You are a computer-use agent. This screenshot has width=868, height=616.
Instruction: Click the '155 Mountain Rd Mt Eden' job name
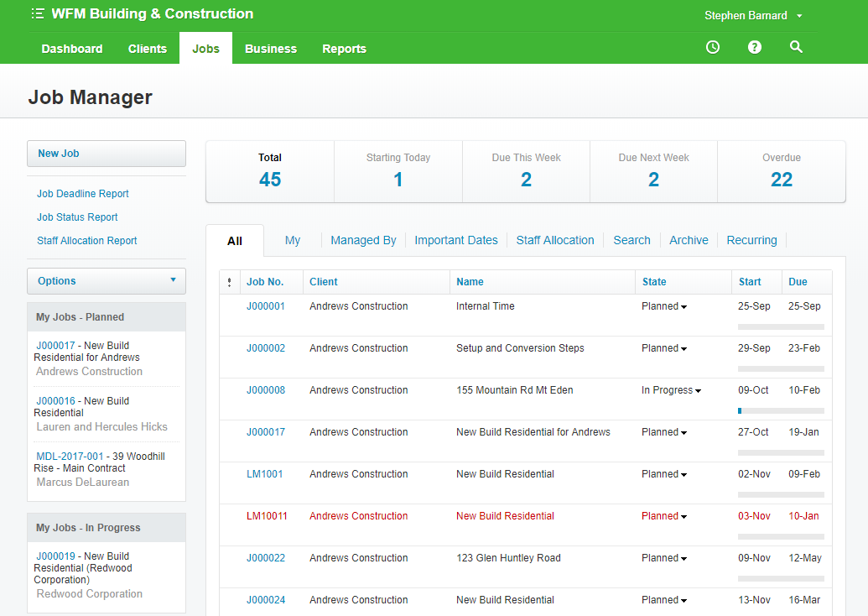(515, 390)
